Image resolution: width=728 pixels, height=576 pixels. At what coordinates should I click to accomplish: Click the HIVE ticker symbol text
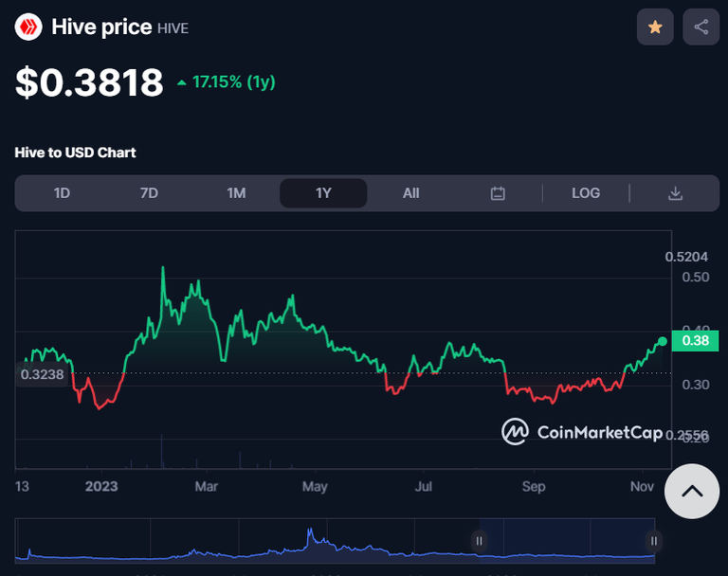click(173, 28)
